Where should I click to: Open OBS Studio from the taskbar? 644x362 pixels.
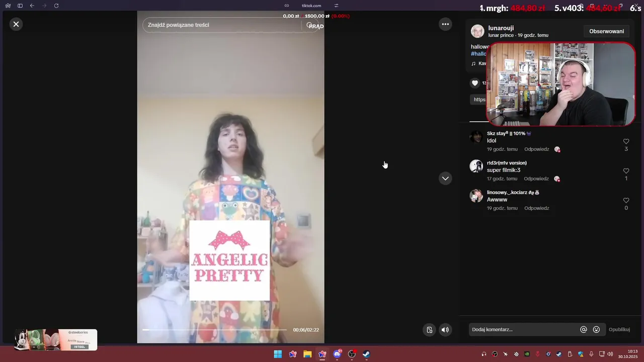click(x=352, y=354)
